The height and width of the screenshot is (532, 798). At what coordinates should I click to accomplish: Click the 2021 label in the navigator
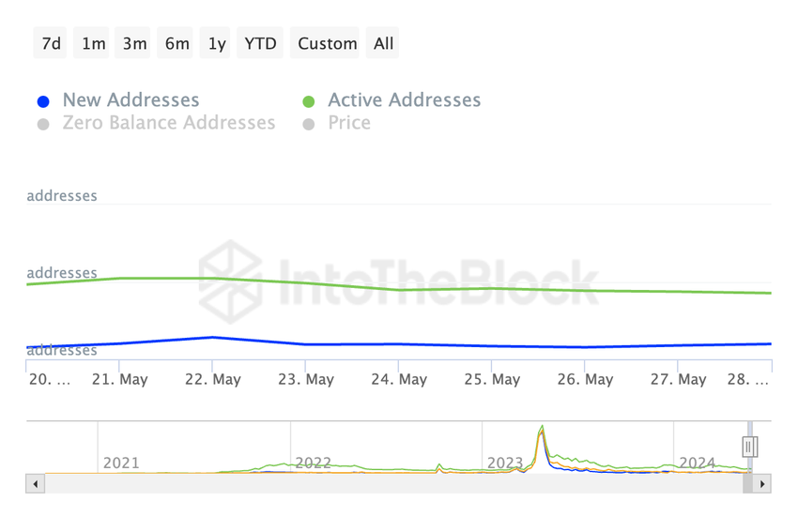click(121, 463)
